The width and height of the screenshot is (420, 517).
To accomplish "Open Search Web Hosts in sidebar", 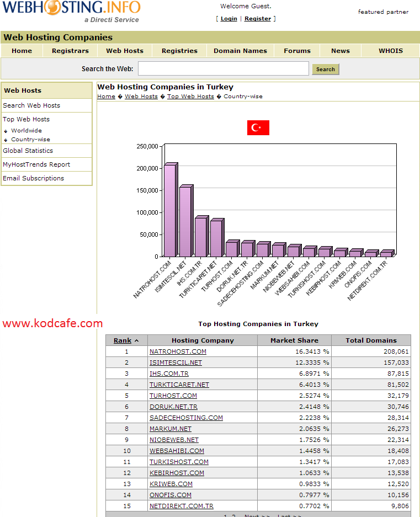I will [x=31, y=105].
